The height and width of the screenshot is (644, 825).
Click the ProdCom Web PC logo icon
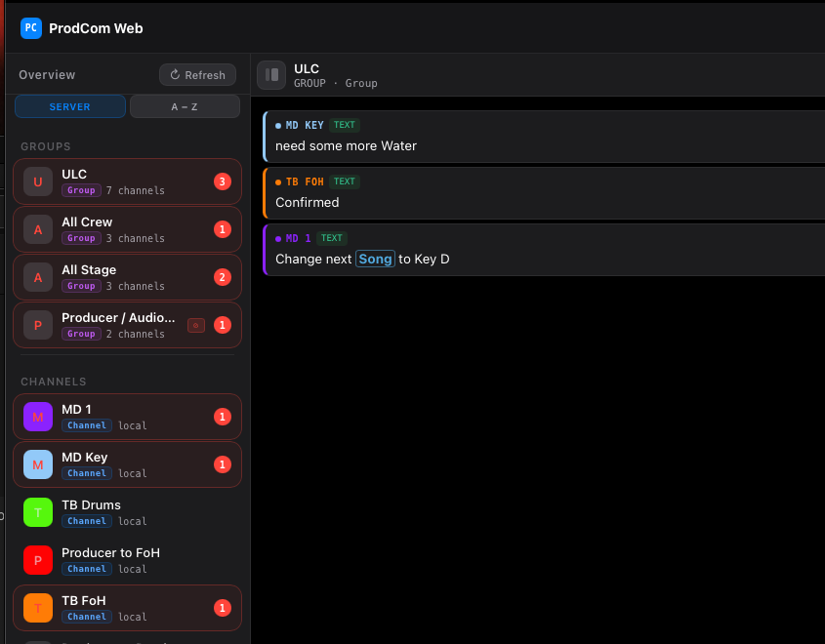tap(31, 28)
